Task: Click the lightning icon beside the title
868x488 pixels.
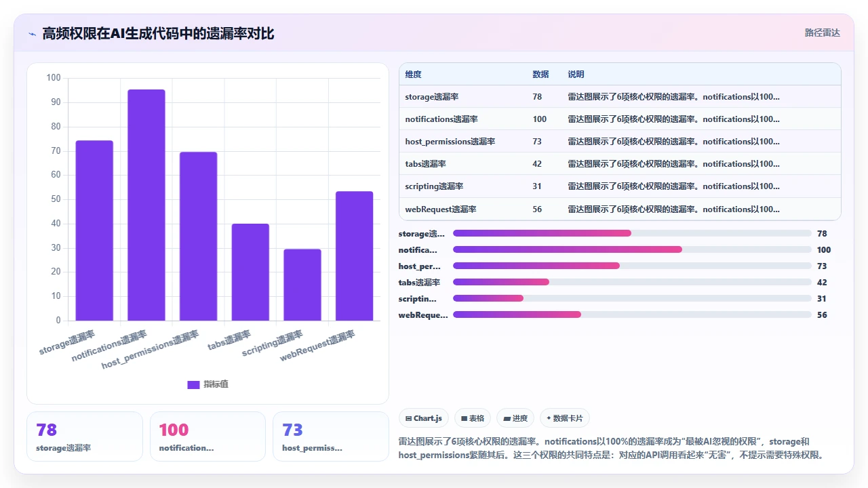Action: (32, 34)
